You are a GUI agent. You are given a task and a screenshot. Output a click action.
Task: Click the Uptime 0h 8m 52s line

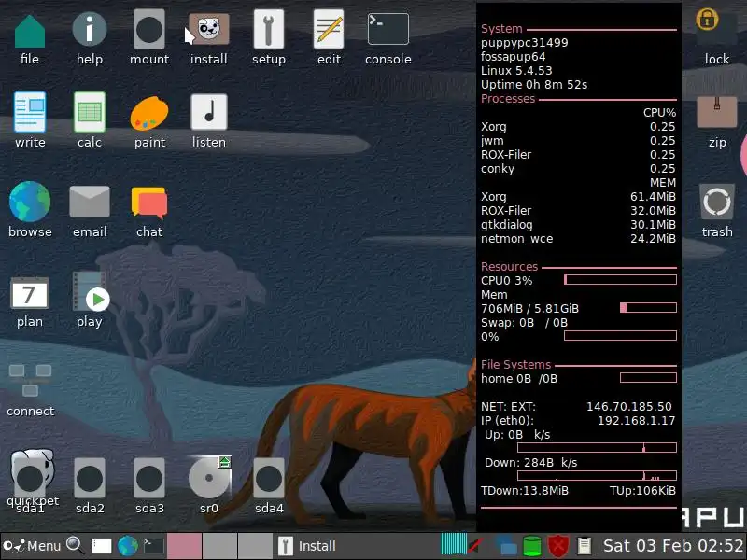point(533,85)
